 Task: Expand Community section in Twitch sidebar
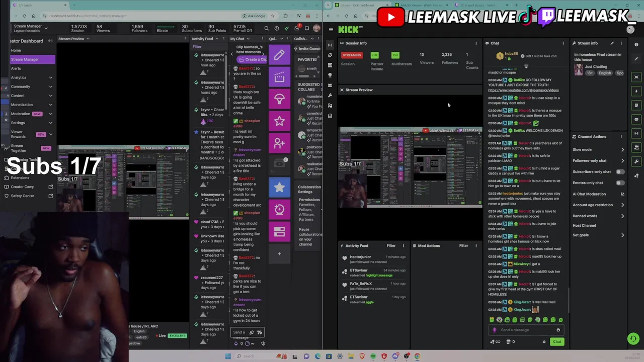(x=50, y=86)
